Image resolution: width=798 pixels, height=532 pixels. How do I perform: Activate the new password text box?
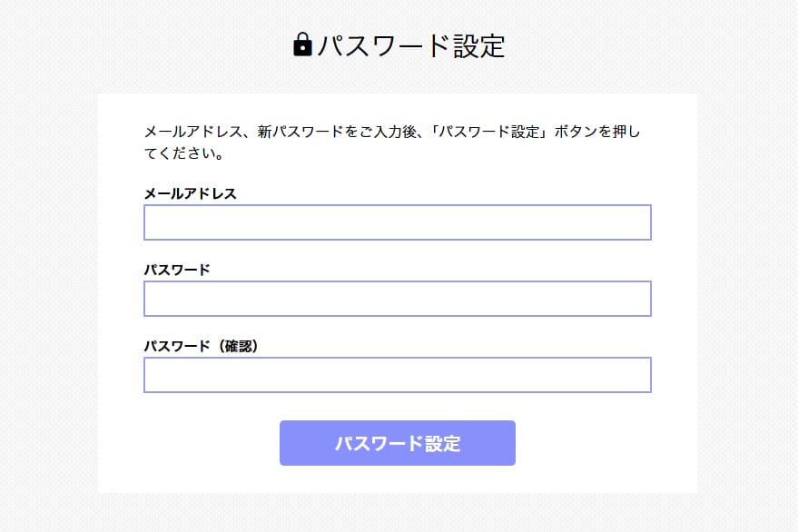click(398, 299)
